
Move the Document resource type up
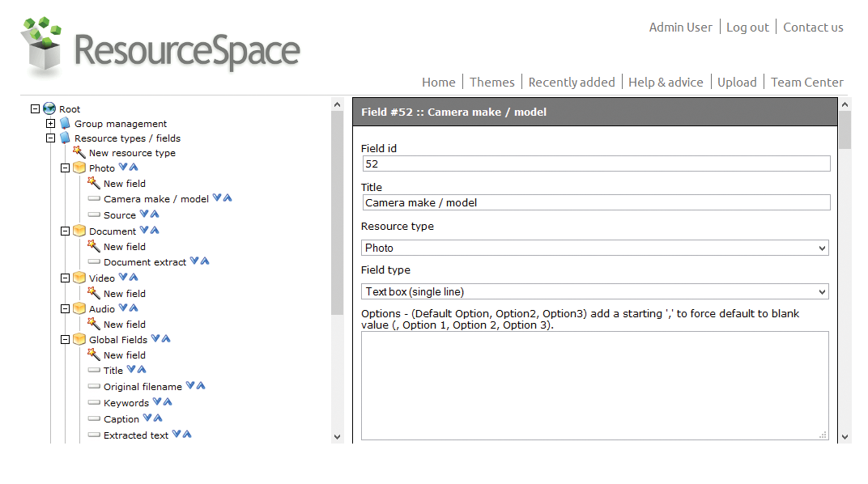pyautogui.click(x=155, y=230)
